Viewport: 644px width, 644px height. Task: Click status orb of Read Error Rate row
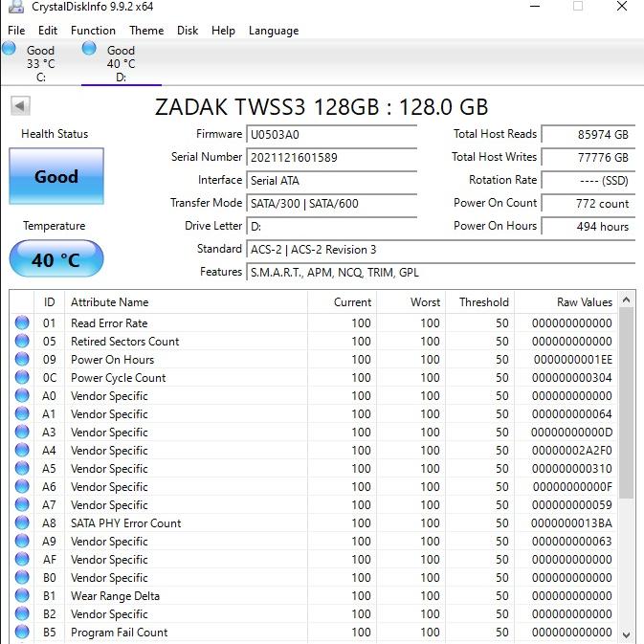click(22, 322)
